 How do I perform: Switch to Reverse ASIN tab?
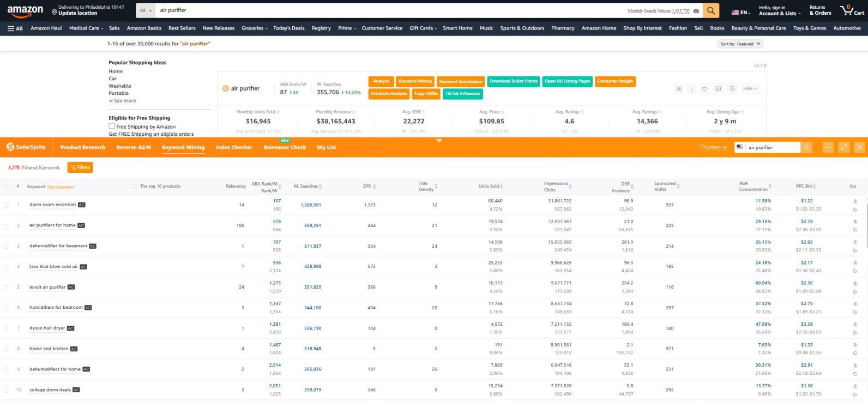tap(134, 147)
